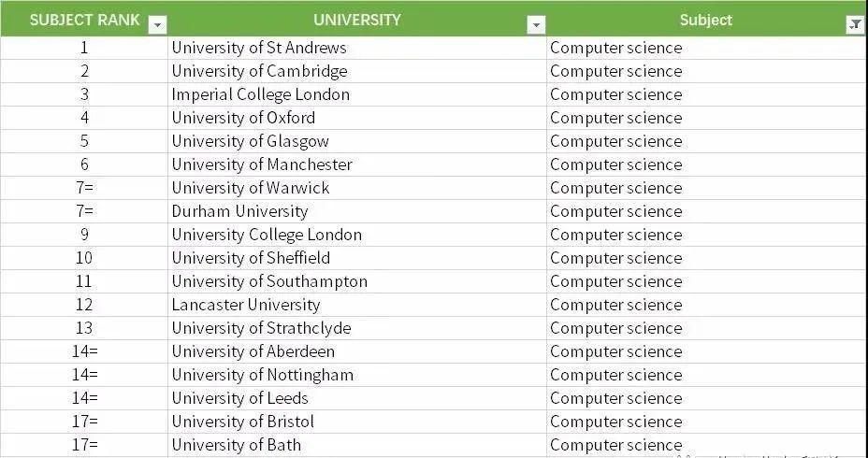Click the University of Bath cell
The height and width of the screenshot is (458, 868).
point(357,445)
